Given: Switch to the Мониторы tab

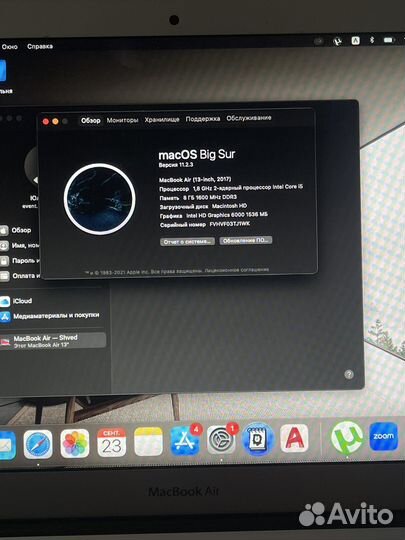Looking at the screenshot, I should pos(122,120).
